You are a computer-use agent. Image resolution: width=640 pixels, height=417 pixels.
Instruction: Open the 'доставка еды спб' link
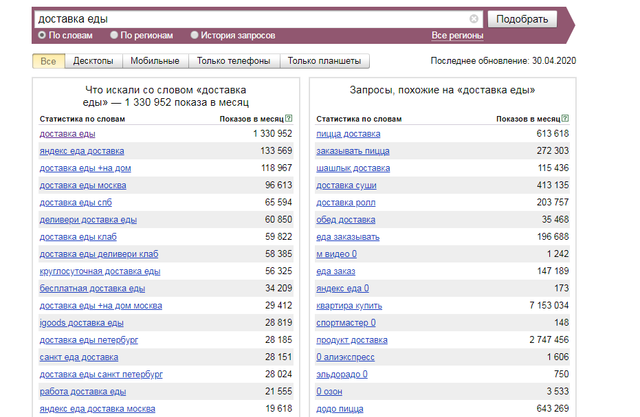pyautogui.click(x=76, y=202)
